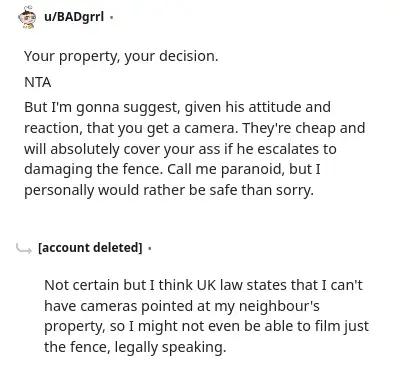Click the line 'personally would rather be safe'
Viewport: 400px width, 382px height.
(x=169, y=190)
